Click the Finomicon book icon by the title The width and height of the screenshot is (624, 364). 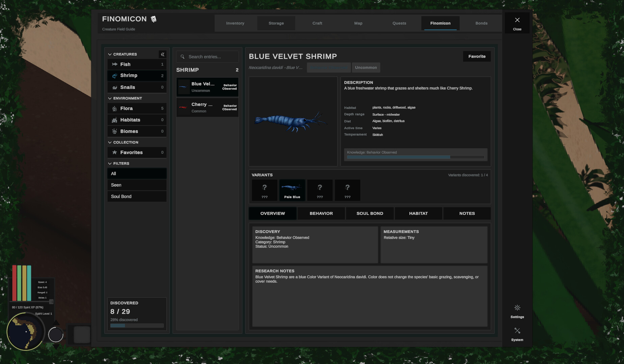pyautogui.click(x=154, y=19)
